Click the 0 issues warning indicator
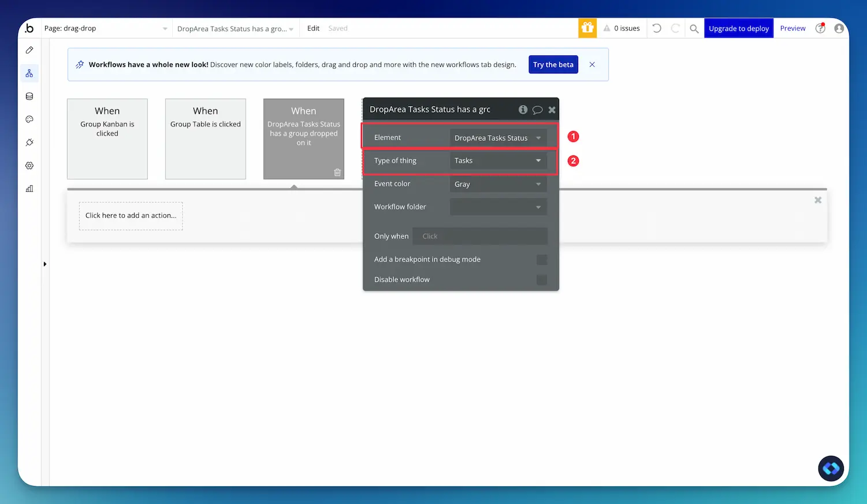867x504 pixels. point(622,28)
